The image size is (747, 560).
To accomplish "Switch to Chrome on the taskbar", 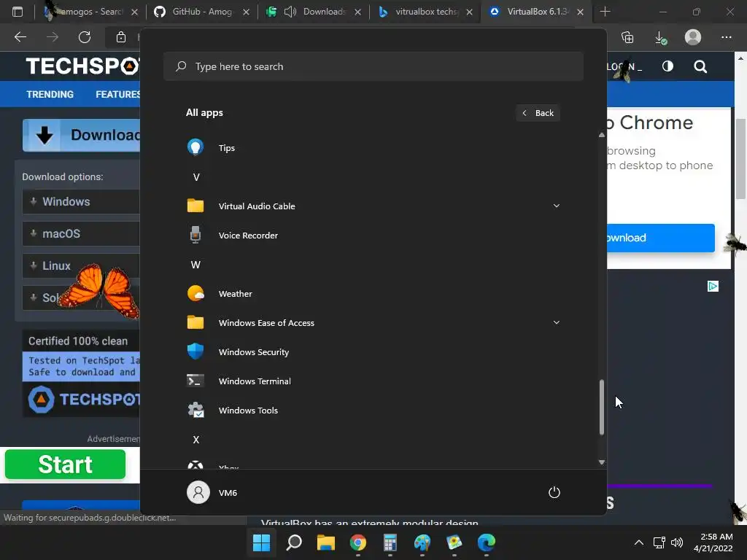I will coord(357,542).
